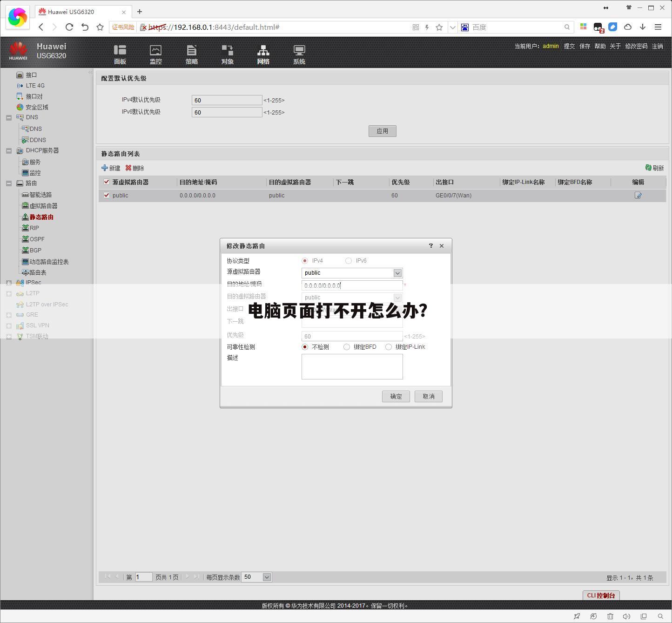Select the IPv6 protocol radio button

click(x=348, y=261)
